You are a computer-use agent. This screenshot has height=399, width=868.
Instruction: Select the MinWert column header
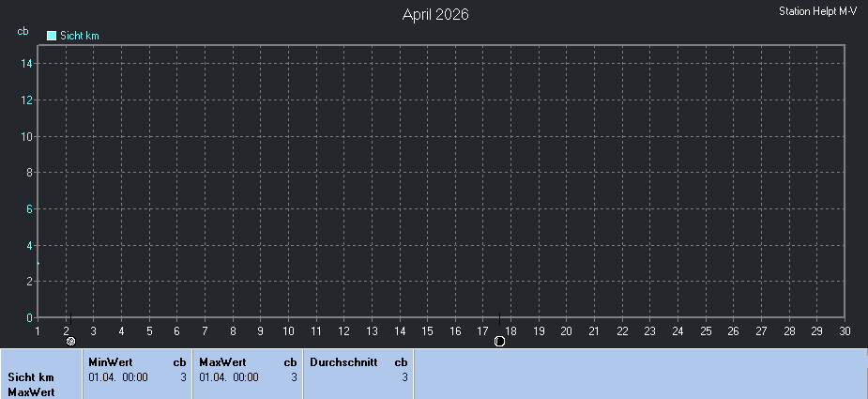pos(108,361)
